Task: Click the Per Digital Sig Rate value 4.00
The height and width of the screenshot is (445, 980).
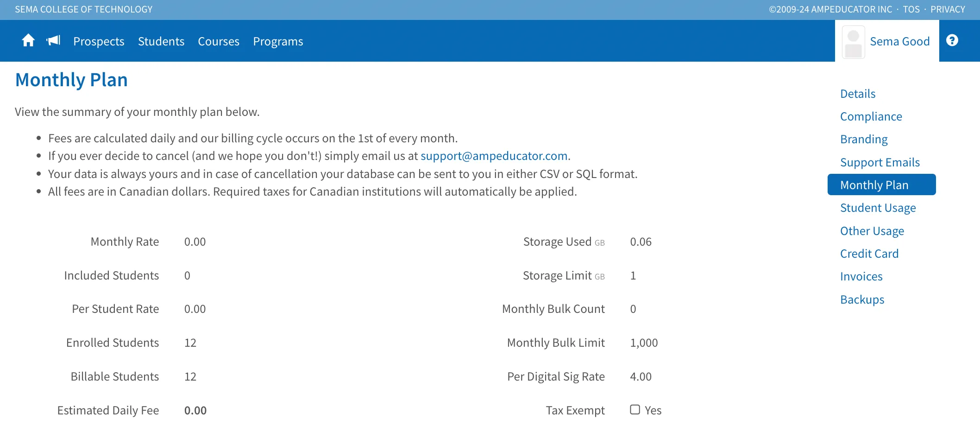Action: pyautogui.click(x=641, y=376)
